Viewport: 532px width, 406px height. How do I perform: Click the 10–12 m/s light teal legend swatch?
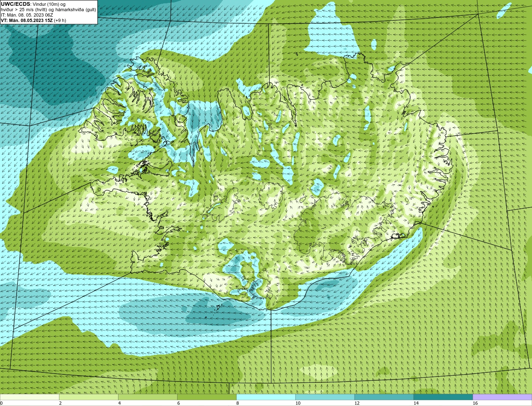pos(325,397)
